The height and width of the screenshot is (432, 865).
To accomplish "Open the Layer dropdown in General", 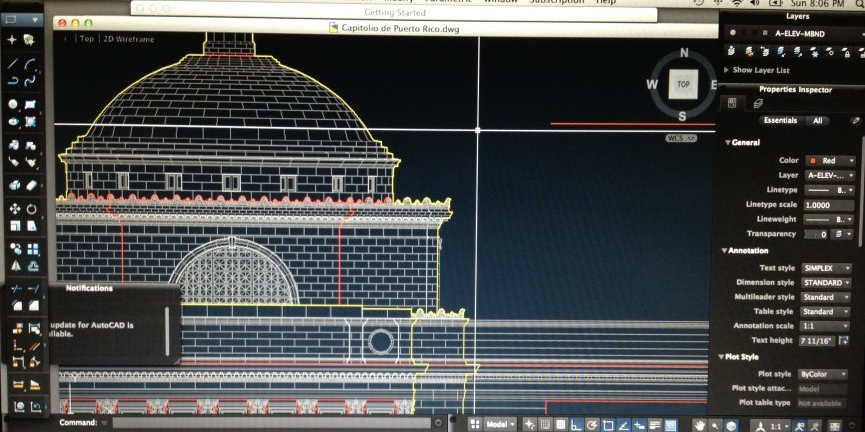I will (830, 175).
